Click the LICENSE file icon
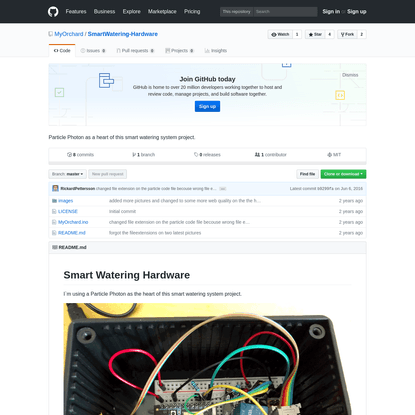The image size is (415, 415). (54, 211)
